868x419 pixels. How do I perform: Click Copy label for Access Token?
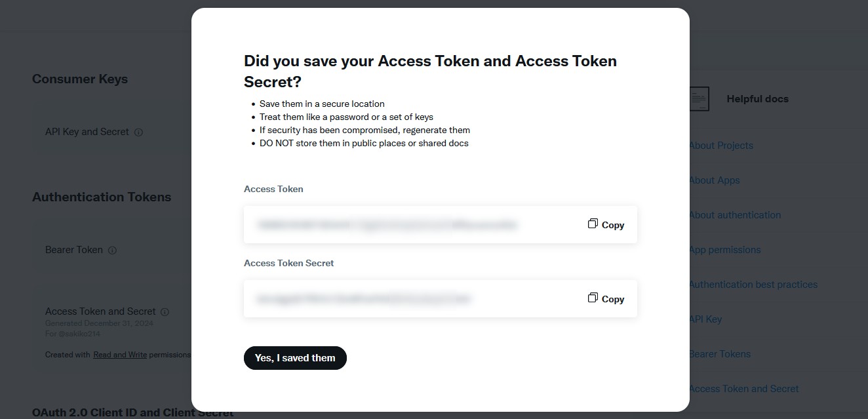coord(613,225)
